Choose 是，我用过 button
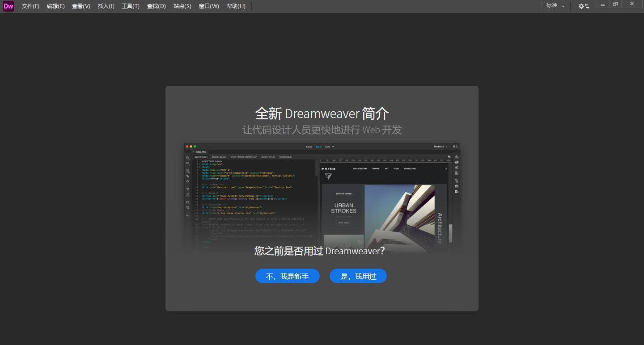Viewport: 644px width, 345px height. pos(358,276)
